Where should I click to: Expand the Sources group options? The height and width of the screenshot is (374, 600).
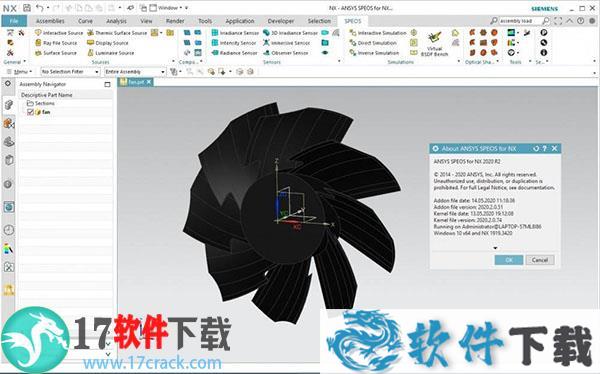(173, 61)
